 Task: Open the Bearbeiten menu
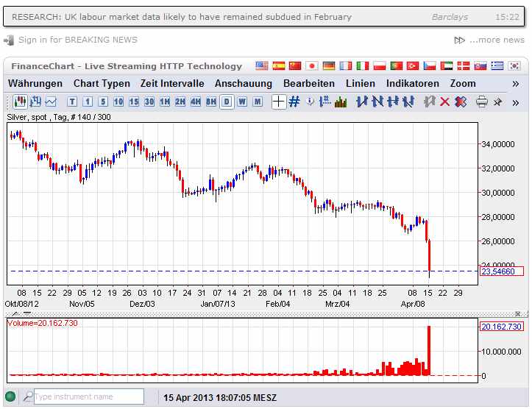(309, 83)
